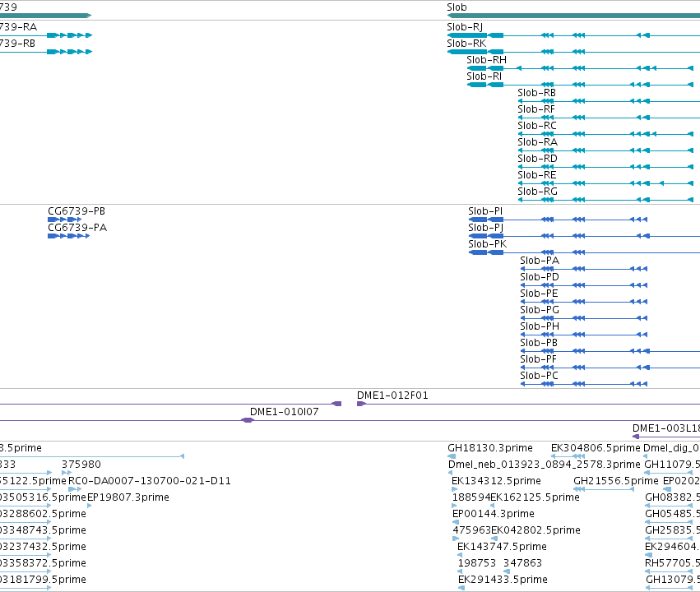
Task: Select the 475963 EST label
Action: tap(472, 531)
